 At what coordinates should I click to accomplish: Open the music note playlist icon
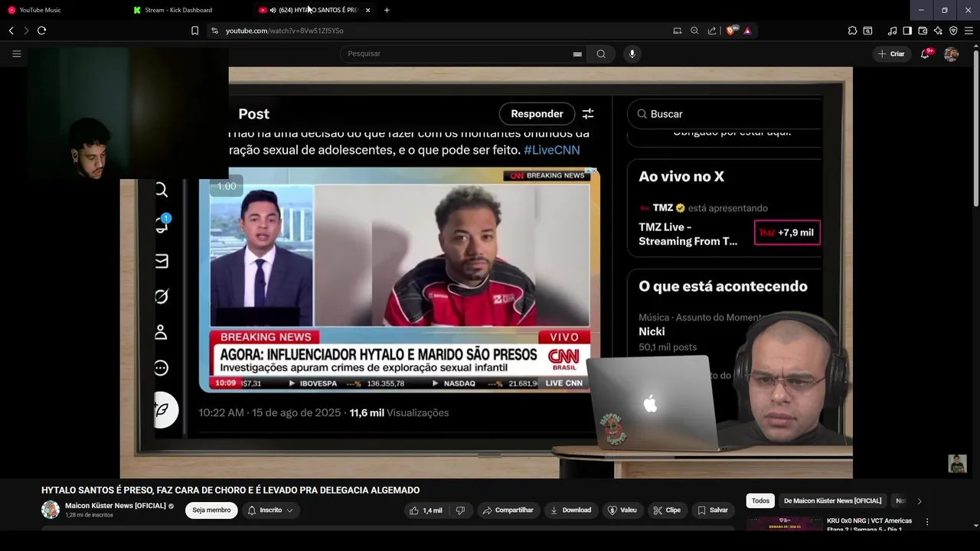coord(892,31)
